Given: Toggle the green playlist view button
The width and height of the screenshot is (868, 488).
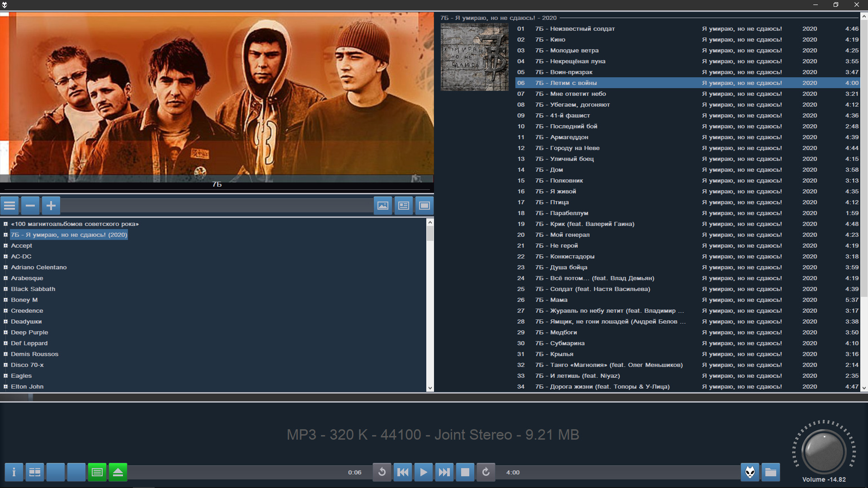Looking at the screenshot, I should click(97, 472).
